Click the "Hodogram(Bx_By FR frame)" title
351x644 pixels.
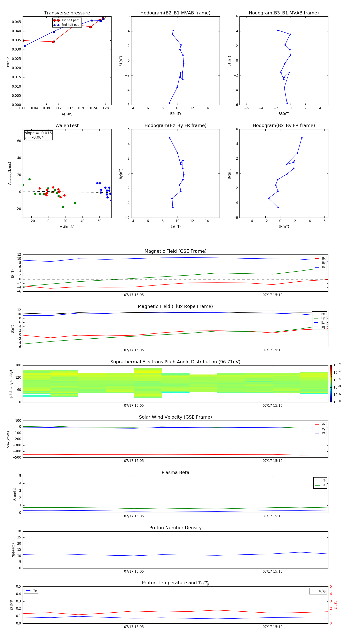pos(284,125)
